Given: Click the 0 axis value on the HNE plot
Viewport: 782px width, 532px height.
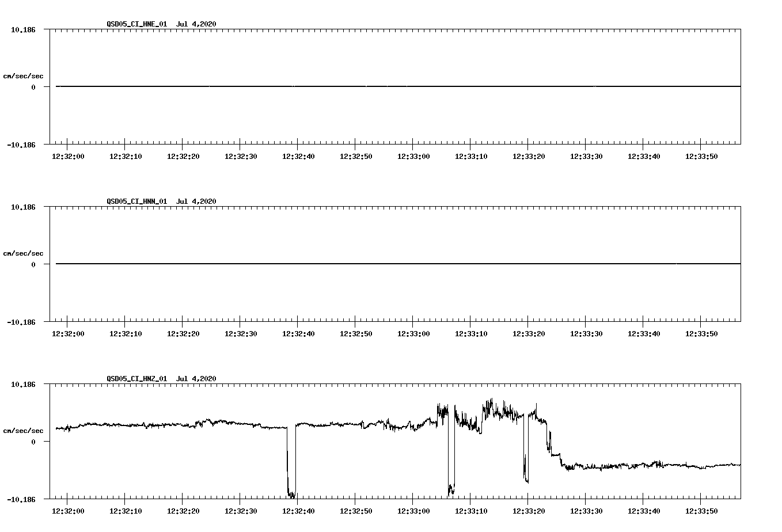Looking at the screenshot, I should [x=33, y=87].
